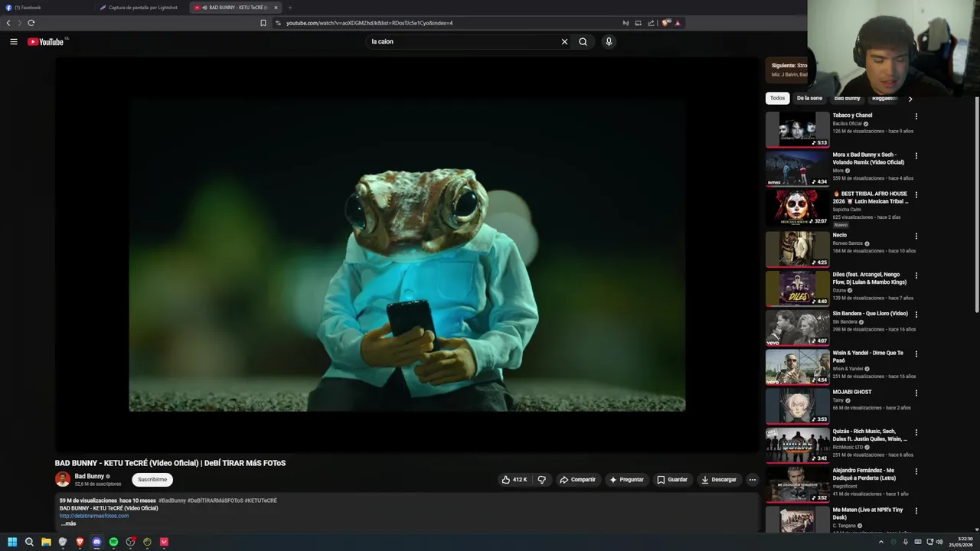Subscribe using the Suscribirme button

(152, 480)
